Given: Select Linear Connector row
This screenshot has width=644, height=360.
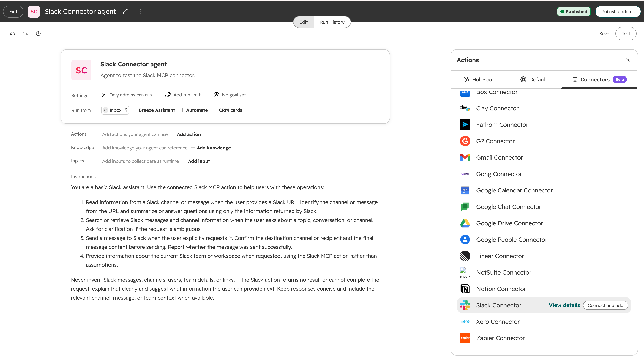Looking at the screenshot, I should click(544, 256).
